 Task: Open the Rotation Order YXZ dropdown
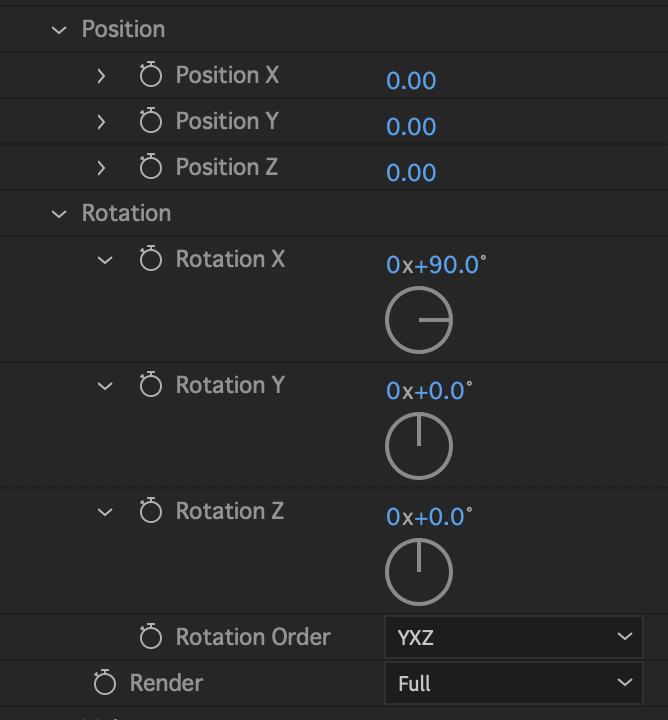pos(514,637)
